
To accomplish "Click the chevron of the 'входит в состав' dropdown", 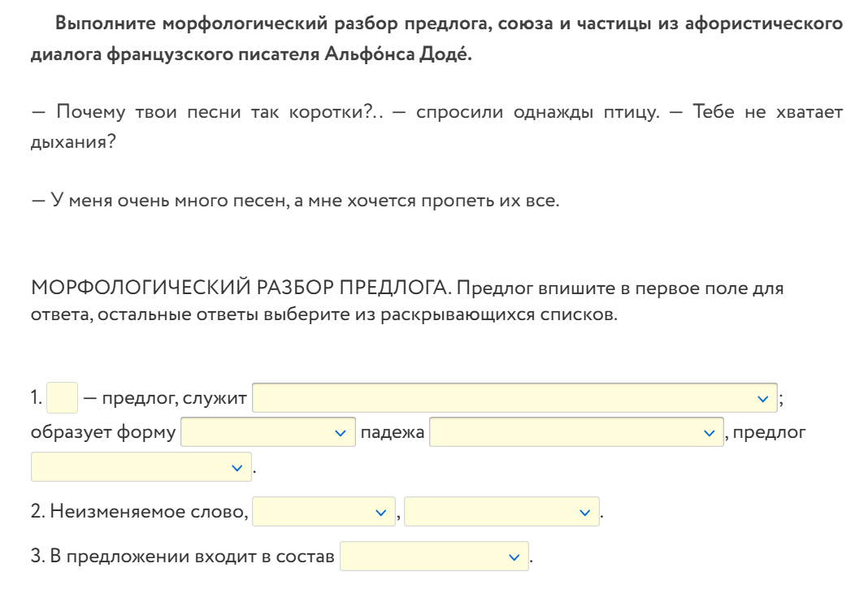I will pos(514,557).
